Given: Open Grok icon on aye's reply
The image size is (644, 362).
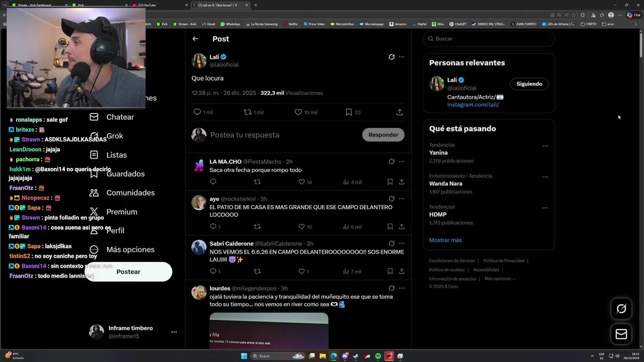Looking at the screenshot, I should 391,199.
